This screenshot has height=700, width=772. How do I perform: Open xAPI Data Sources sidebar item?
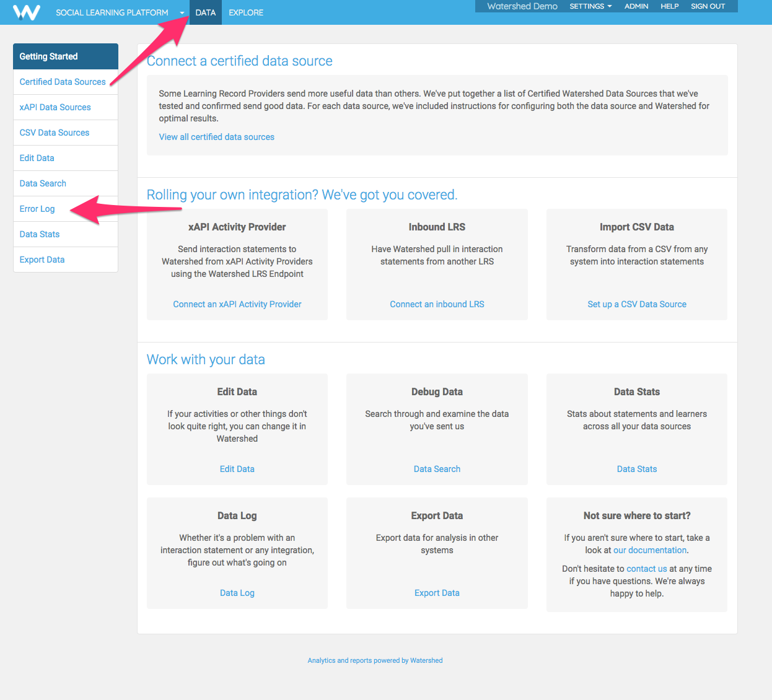point(55,107)
